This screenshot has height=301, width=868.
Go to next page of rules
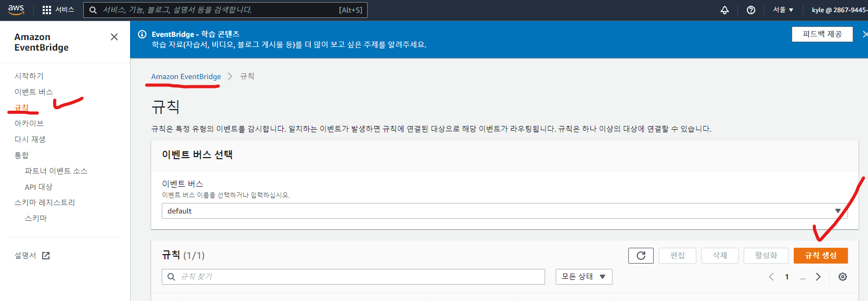point(818,277)
